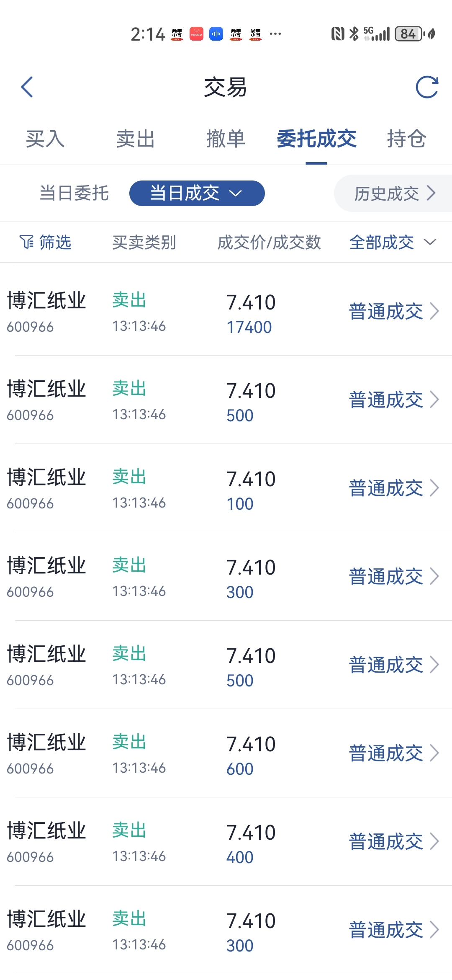Open 历史成交 with chevron

click(x=394, y=193)
